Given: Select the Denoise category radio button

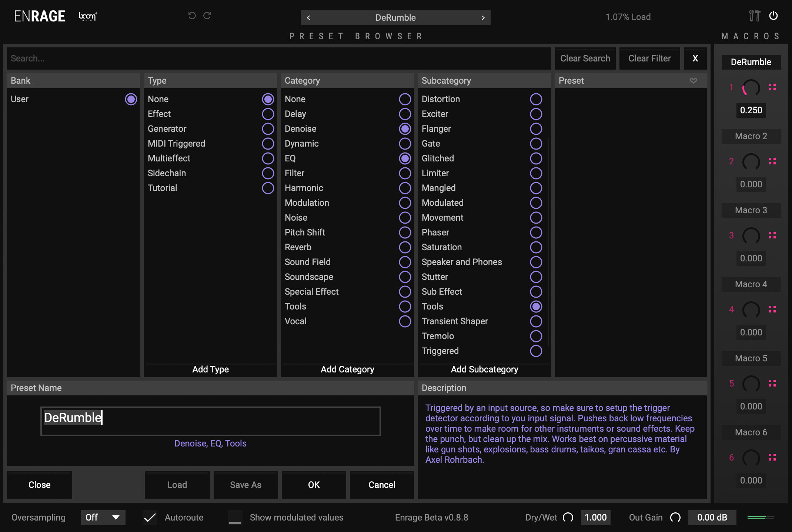Looking at the screenshot, I should [x=405, y=128].
